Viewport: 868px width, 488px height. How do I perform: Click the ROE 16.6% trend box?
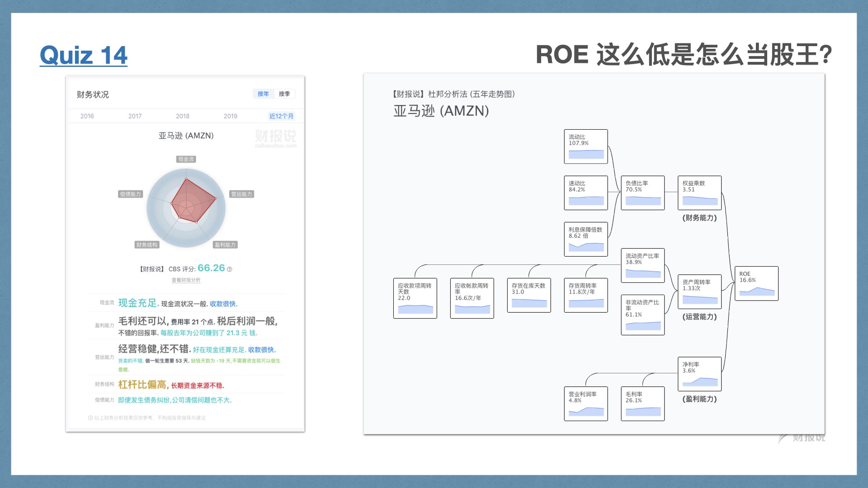click(x=756, y=283)
